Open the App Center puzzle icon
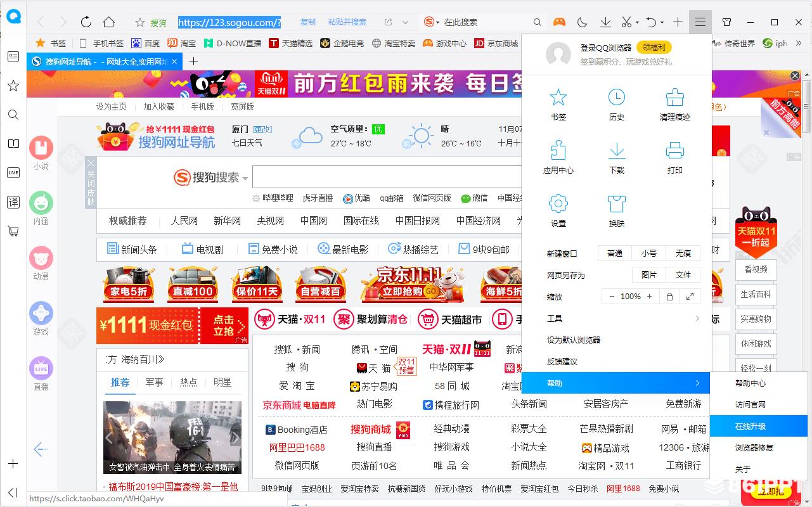 [558, 151]
